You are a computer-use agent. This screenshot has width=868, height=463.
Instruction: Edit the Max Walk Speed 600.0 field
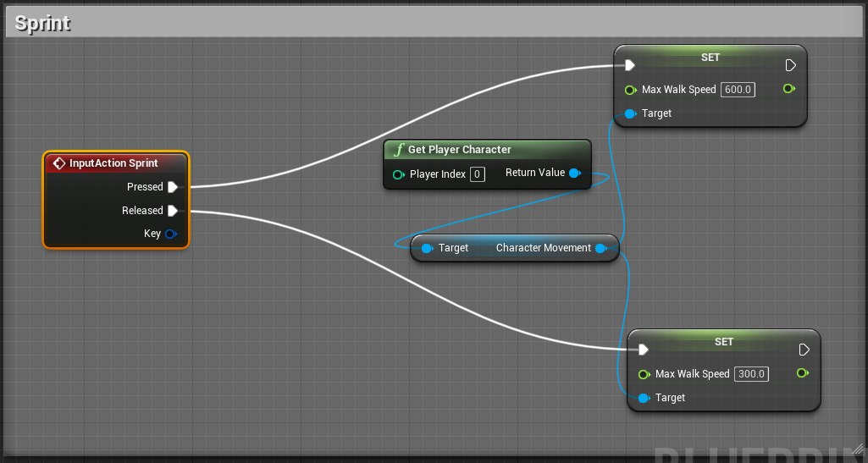click(x=738, y=90)
